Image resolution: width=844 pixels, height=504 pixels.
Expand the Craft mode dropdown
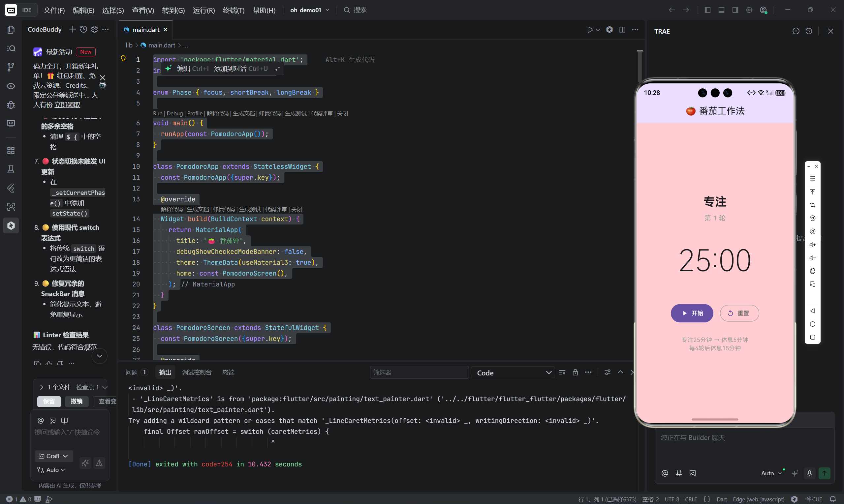pyautogui.click(x=54, y=456)
